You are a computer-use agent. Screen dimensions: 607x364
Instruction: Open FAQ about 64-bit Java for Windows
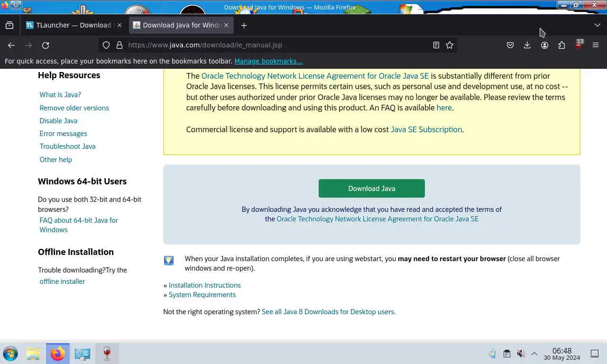[79, 225]
